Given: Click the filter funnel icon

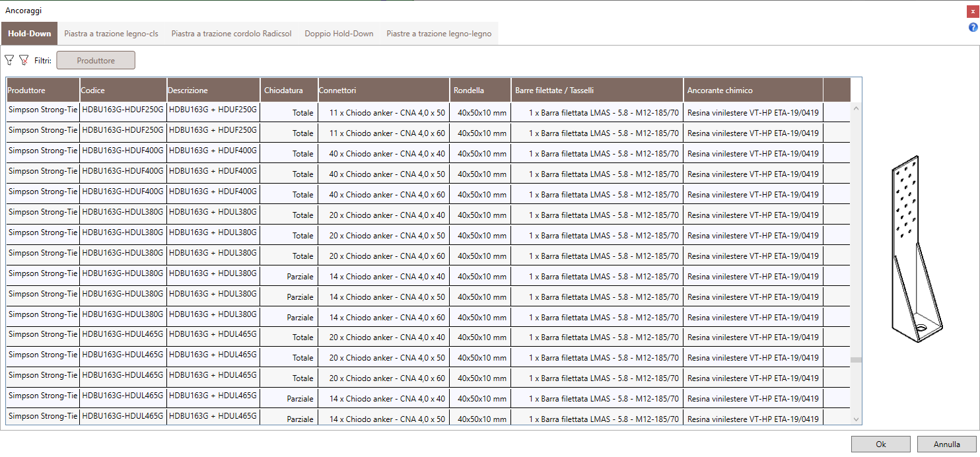Looking at the screenshot, I should coord(9,60).
